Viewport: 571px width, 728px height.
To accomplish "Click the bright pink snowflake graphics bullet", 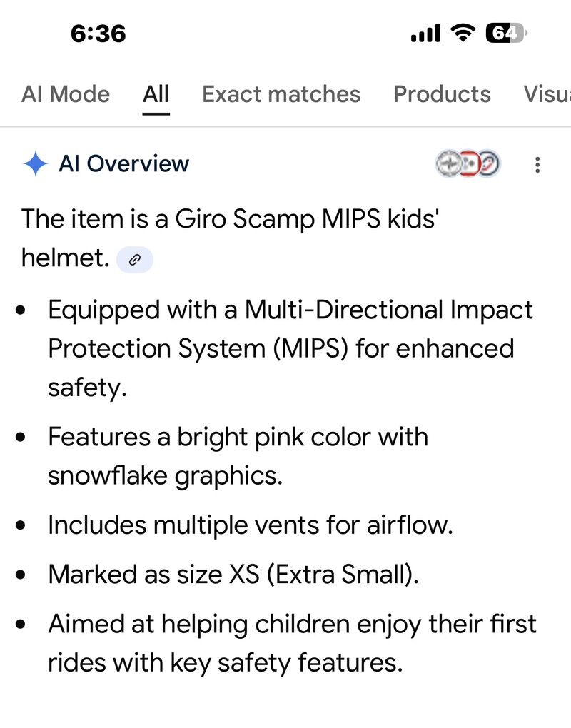I will pos(238,455).
